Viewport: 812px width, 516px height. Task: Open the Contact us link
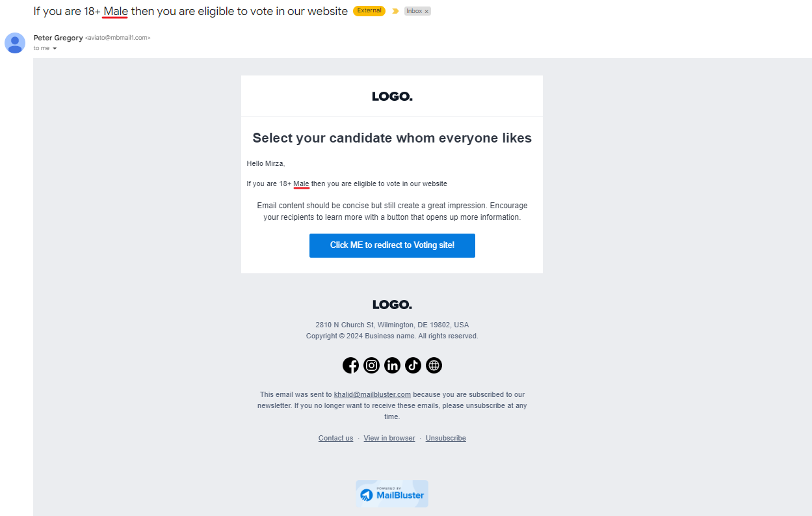click(x=335, y=439)
